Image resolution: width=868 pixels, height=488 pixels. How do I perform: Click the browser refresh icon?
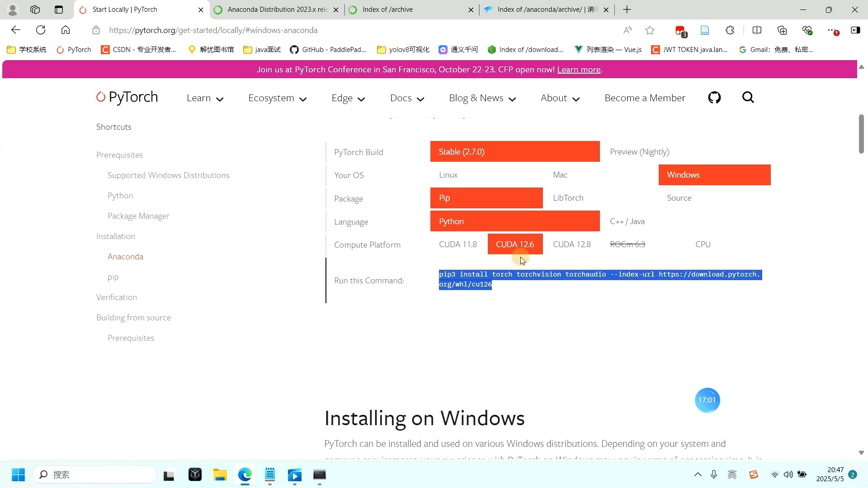coord(41,30)
